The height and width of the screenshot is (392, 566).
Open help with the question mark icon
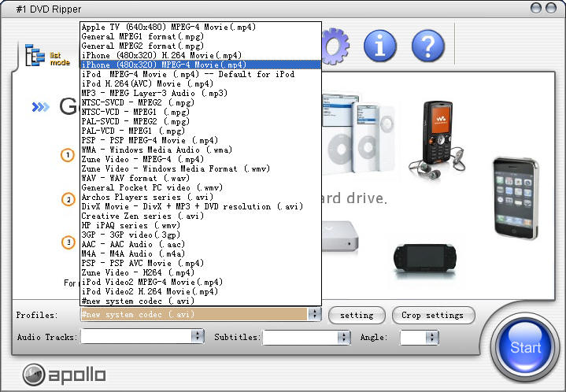click(427, 46)
